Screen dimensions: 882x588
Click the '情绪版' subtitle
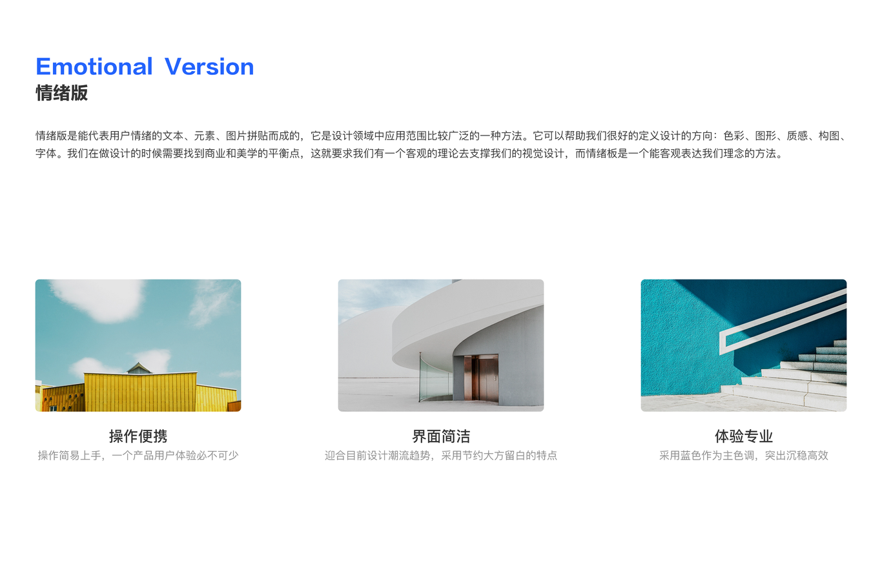[62, 93]
